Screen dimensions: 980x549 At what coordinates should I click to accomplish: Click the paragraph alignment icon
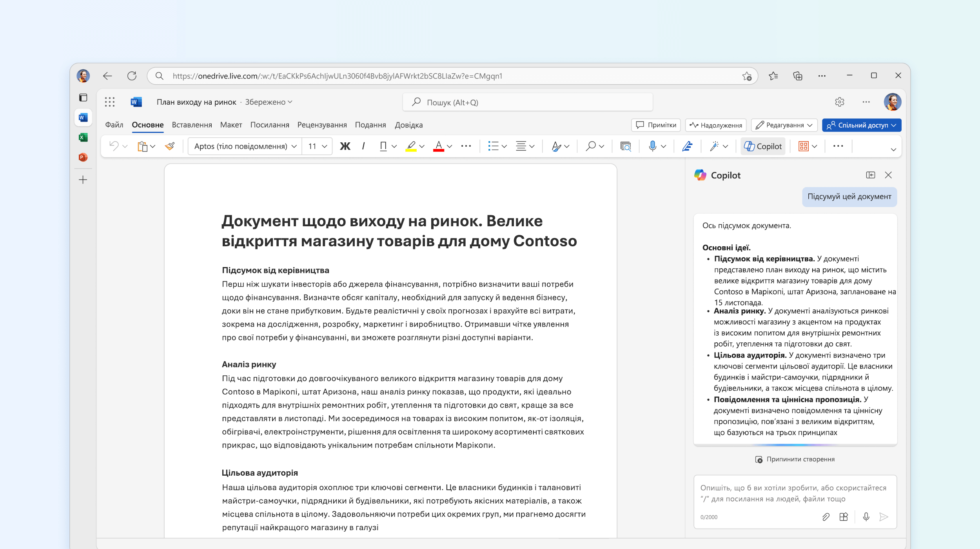tap(521, 146)
